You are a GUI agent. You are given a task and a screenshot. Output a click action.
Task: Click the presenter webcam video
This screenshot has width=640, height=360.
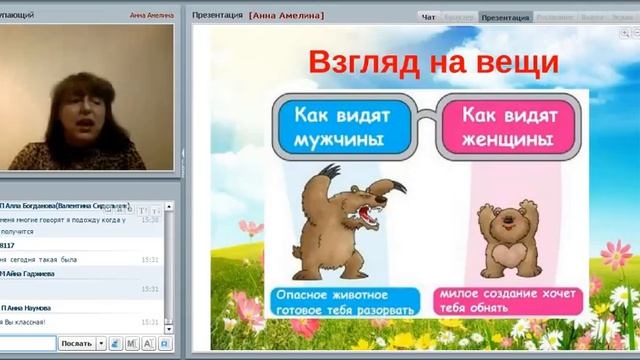pyautogui.click(x=86, y=97)
